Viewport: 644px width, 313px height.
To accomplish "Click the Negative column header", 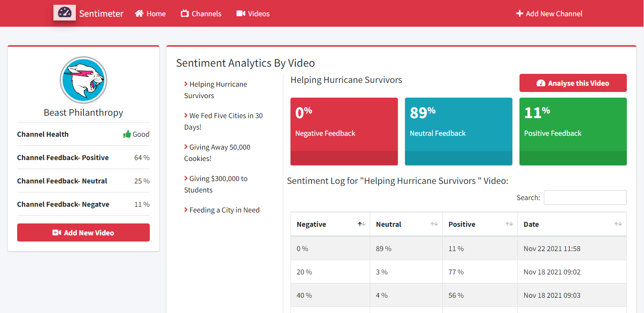I will point(330,224).
